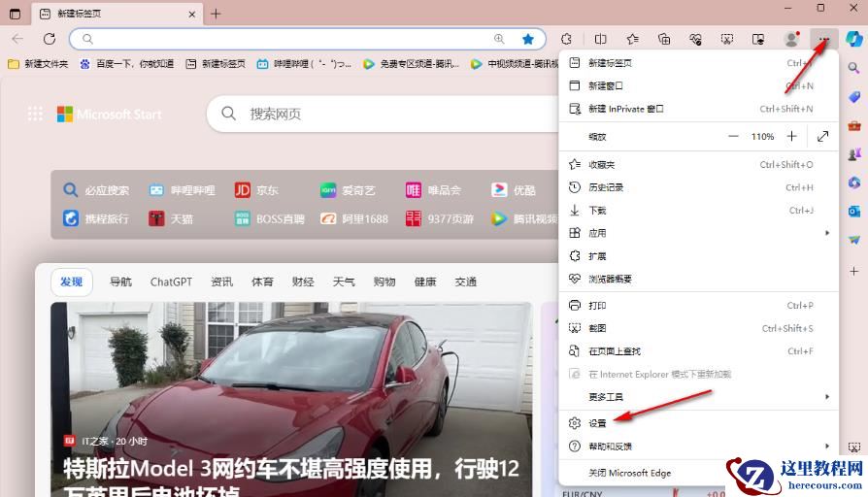Switch to the 导航 feed tab

coord(120,282)
